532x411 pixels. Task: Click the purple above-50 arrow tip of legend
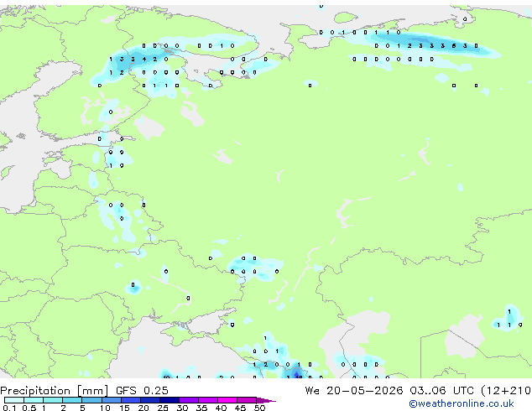(x=266, y=400)
